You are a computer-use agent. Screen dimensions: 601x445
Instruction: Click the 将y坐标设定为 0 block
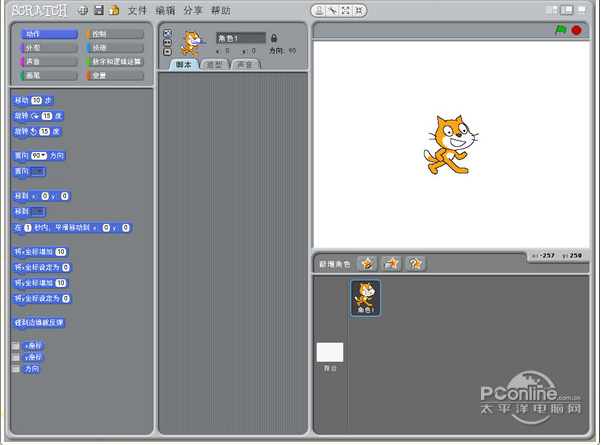click(x=42, y=298)
